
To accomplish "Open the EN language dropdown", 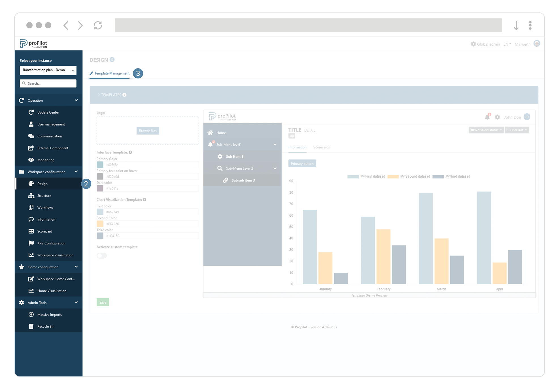I will coord(507,44).
